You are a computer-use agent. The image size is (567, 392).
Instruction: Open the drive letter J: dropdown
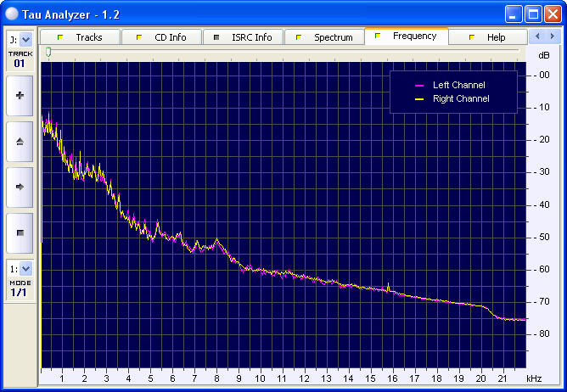click(25, 39)
